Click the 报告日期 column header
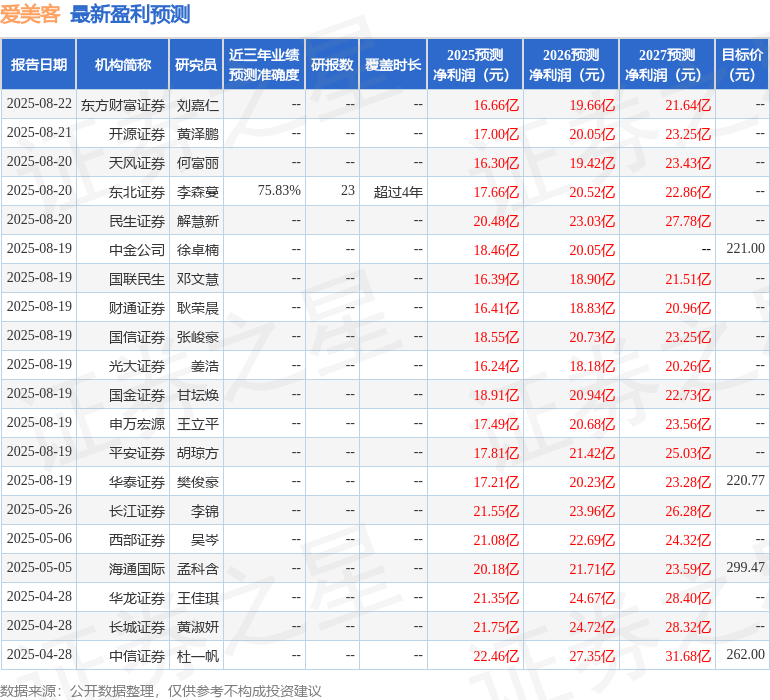Viewport: 770px width, 700px height. (x=38, y=65)
